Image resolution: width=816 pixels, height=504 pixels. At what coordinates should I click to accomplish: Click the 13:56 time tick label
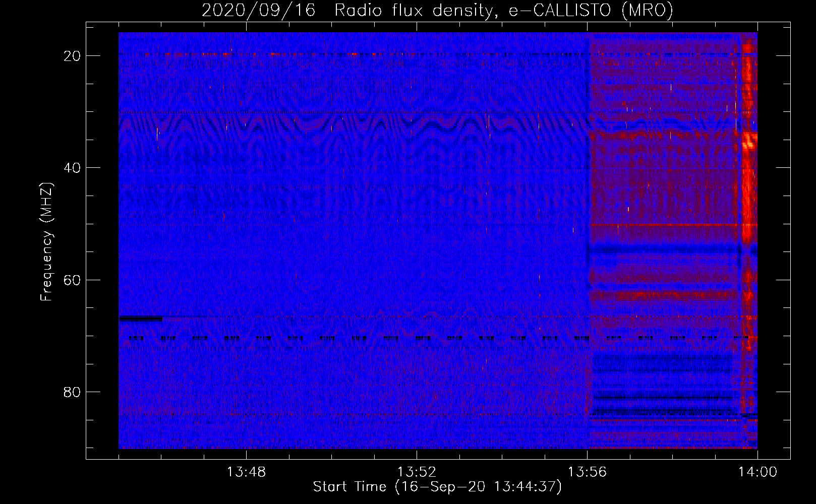click(x=587, y=472)
